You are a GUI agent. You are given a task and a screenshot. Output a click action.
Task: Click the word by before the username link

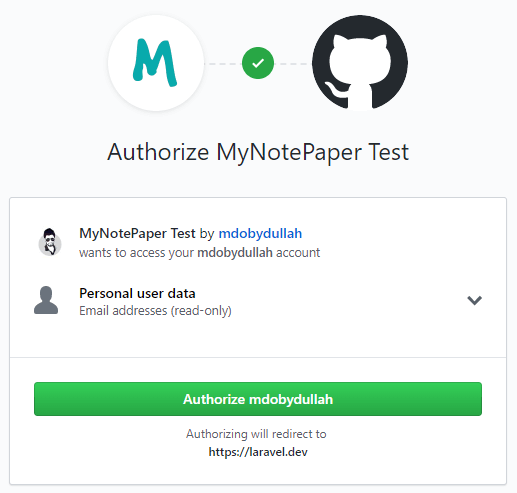click(207, 234)
